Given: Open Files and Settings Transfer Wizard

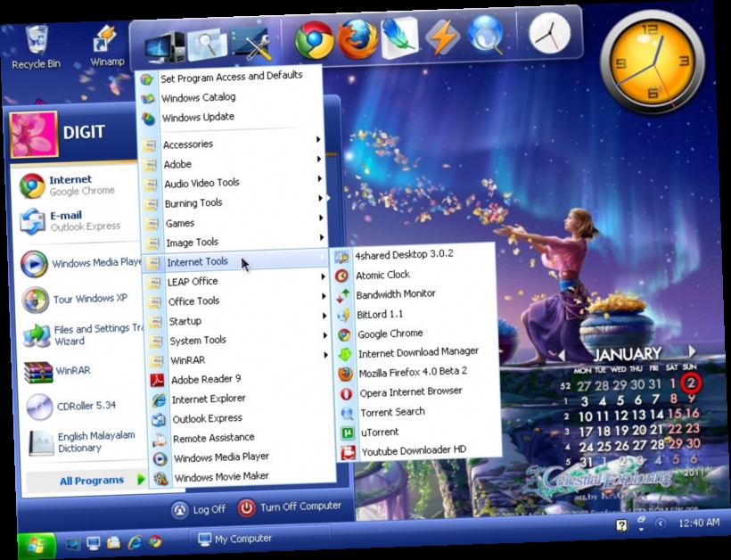Looking at the screenshot, I should coord(82,334).
